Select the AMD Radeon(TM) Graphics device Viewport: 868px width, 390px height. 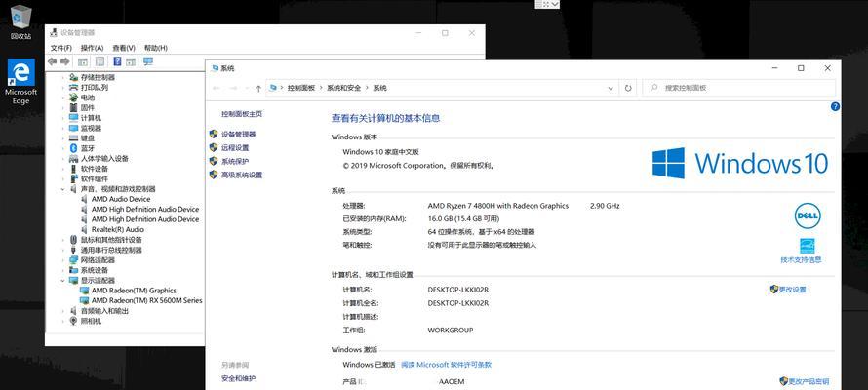coord(134,291)
